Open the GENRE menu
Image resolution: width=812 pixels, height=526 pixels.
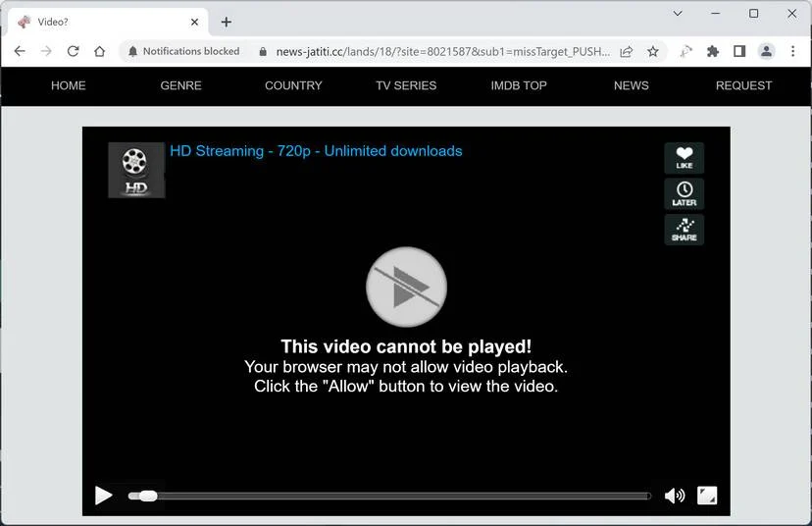click(180, 85)
